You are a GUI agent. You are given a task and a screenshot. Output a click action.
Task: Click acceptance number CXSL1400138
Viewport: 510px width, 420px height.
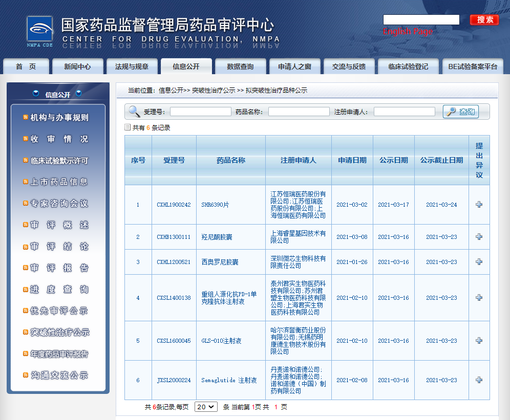click(174, 298)
